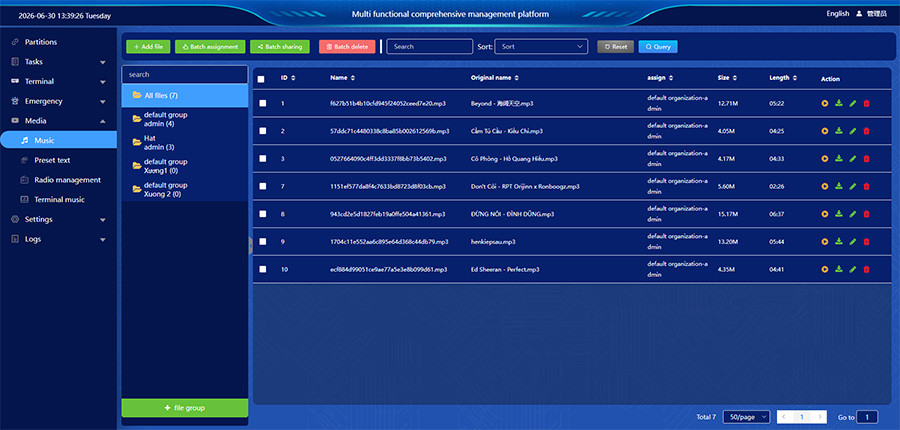Play the Cẩm Tú Cầu track
This screenshot has height=430, width=900.
(825, 131)
